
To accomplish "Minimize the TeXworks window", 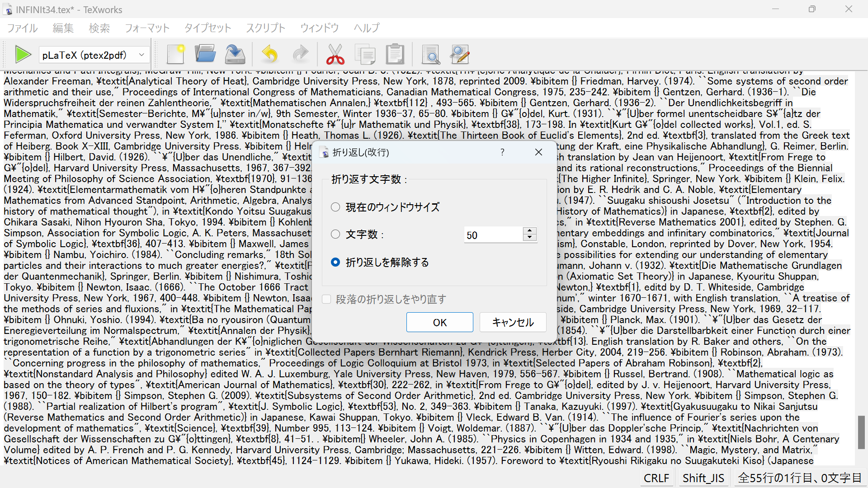I will [776, 9].
